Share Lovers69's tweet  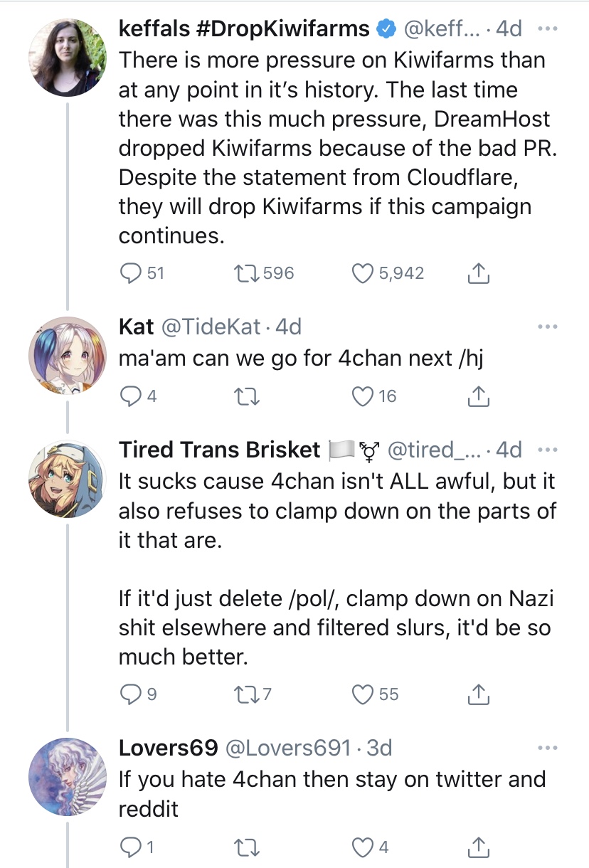(x=479, y=847)
